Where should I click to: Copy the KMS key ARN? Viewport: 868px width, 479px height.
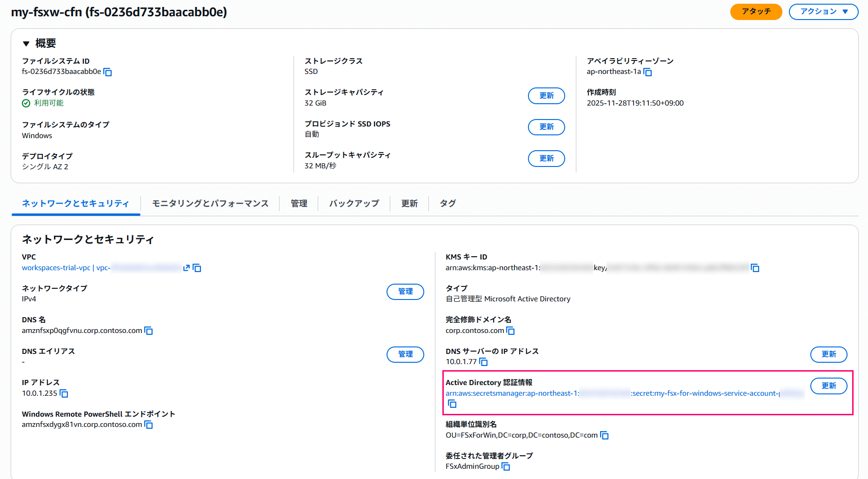pos(755,268)
